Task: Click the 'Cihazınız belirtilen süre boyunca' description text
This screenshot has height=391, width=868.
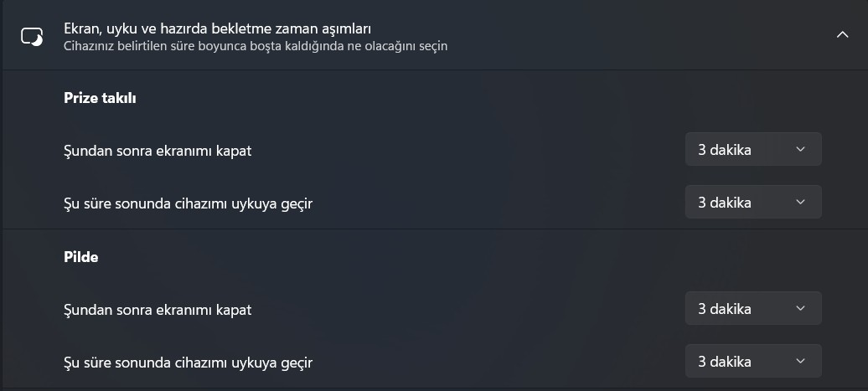Action: point(256,46)
